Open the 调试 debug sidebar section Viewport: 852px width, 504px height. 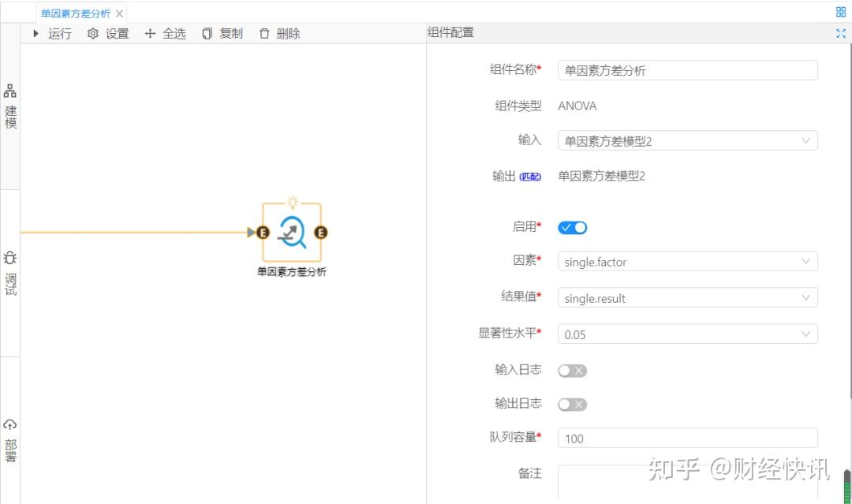10,273
